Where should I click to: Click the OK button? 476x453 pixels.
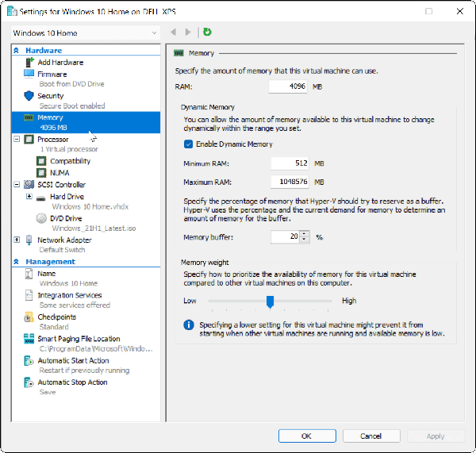pos(307,436)
